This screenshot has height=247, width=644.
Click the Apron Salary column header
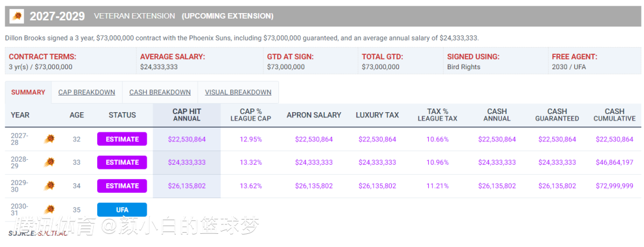(314, 115)
